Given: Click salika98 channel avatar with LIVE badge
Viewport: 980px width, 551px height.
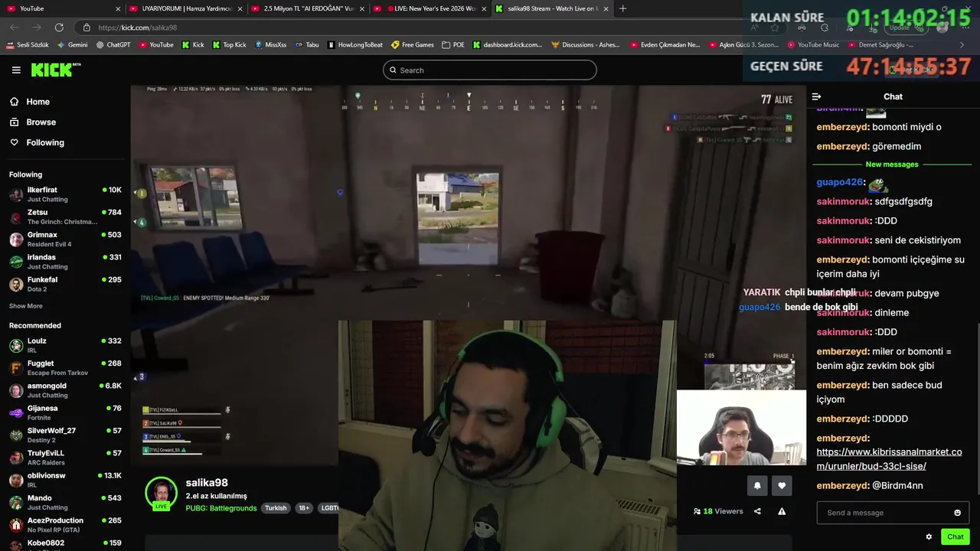Looking at the screenshot, I should click(x=161, y=494).
